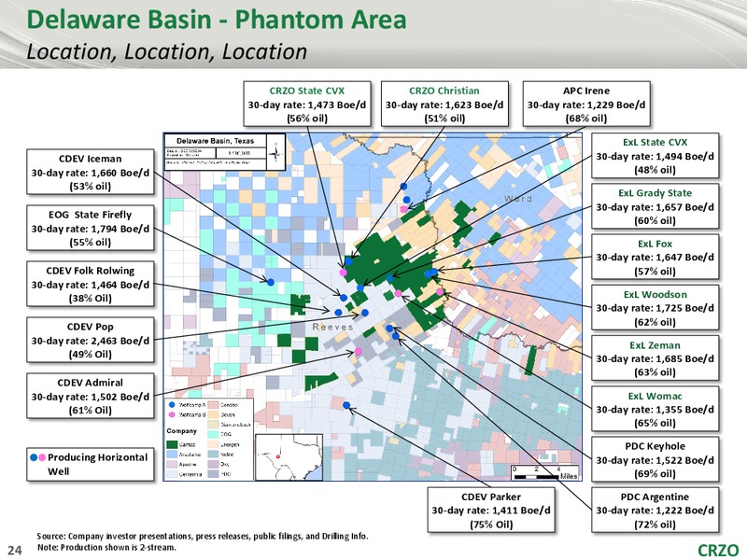Click the pink dot beside Producing Horizontal Well
This screenshot has width=747, height=560.
[x=42, y=457]
